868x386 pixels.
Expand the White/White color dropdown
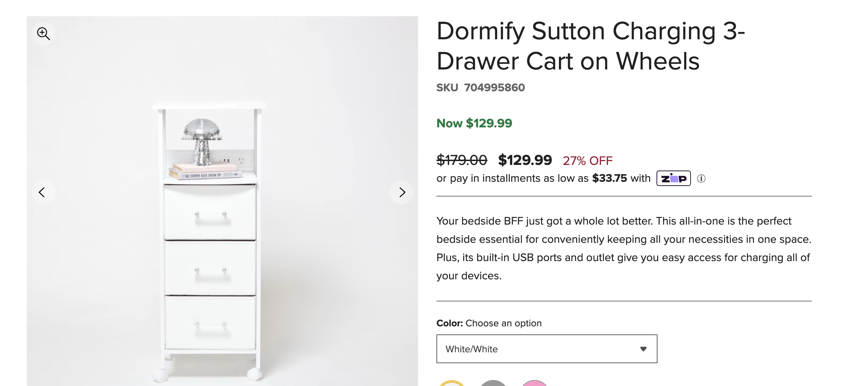(x=547, y=349)
